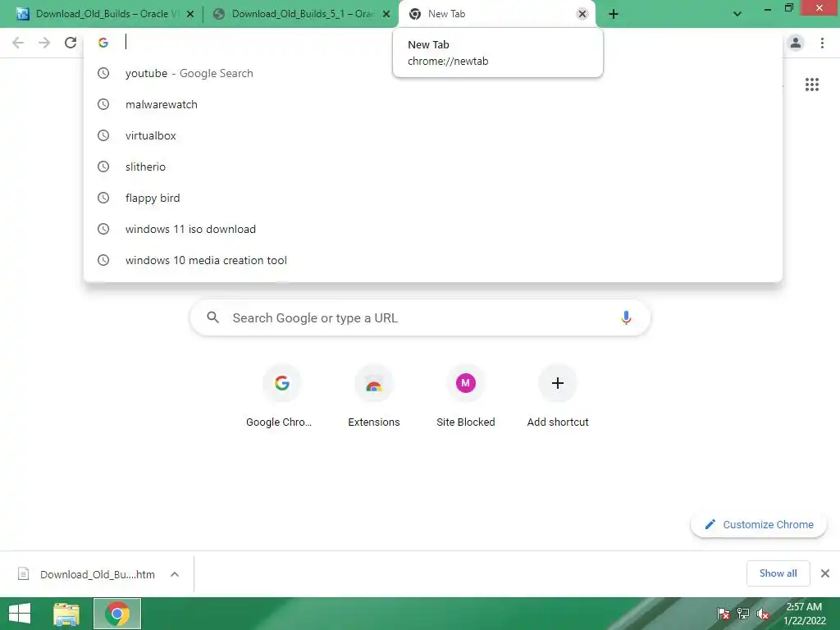Click the Google icon in the address bar
The height and width of the screenshot is (630, 840).
click(103, 43)
